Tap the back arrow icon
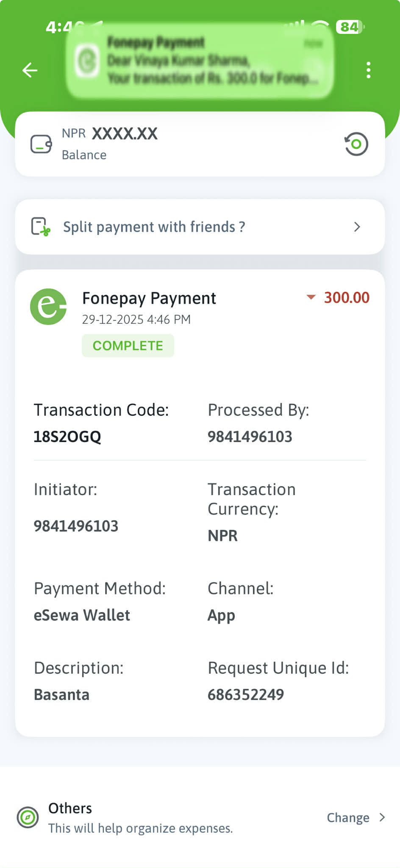 pos(30,70)
